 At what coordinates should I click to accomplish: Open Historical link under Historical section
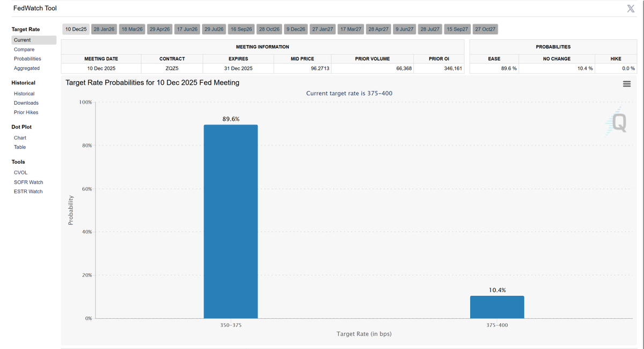tap(24, 93)
